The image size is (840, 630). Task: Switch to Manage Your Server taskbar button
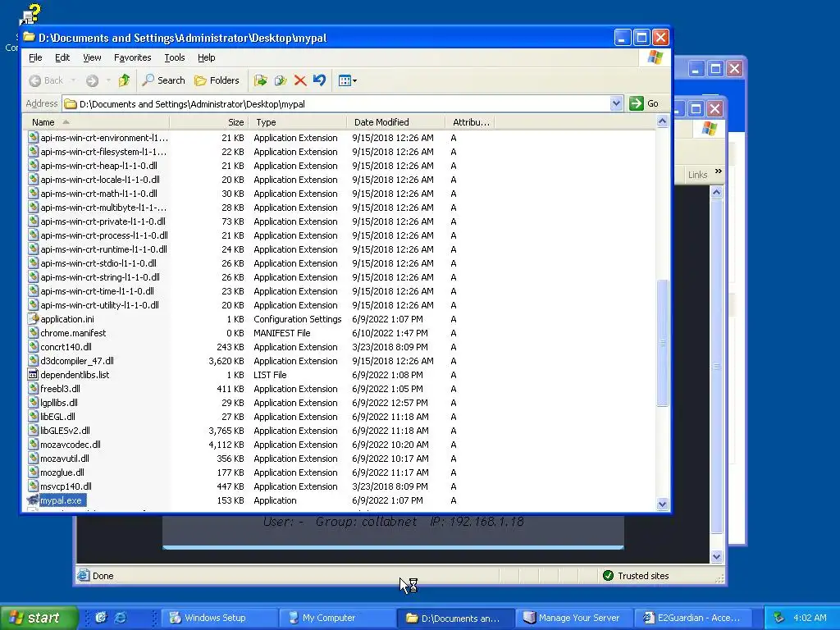coord(573,618)
